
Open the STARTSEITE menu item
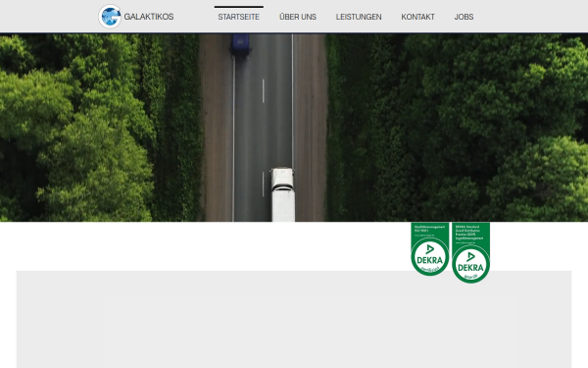(238, 17)
